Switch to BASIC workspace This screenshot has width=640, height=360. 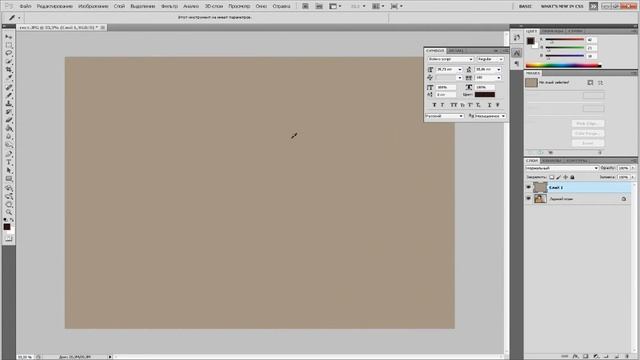point(525,6)
